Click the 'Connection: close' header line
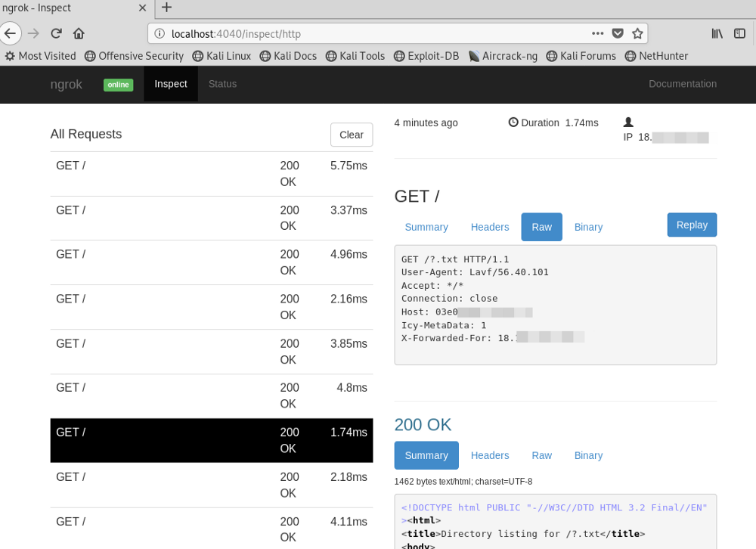 coord(449,299)
